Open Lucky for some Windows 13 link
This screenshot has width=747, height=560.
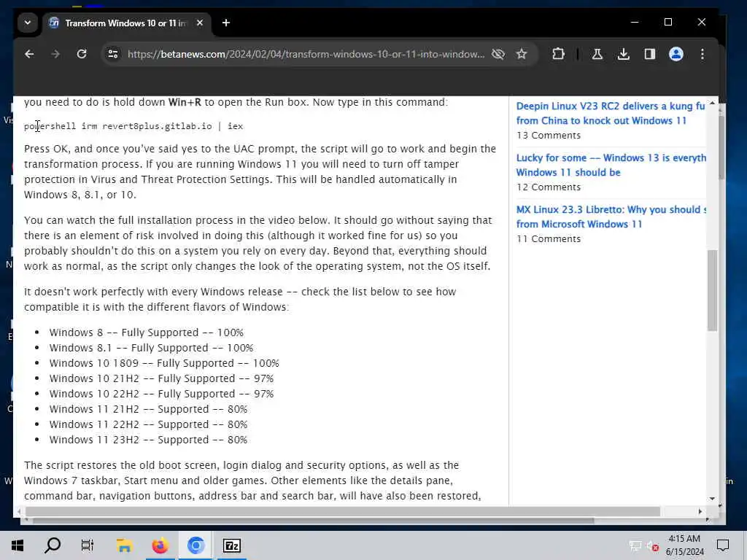pyautogui.click(x=611, y=165)
